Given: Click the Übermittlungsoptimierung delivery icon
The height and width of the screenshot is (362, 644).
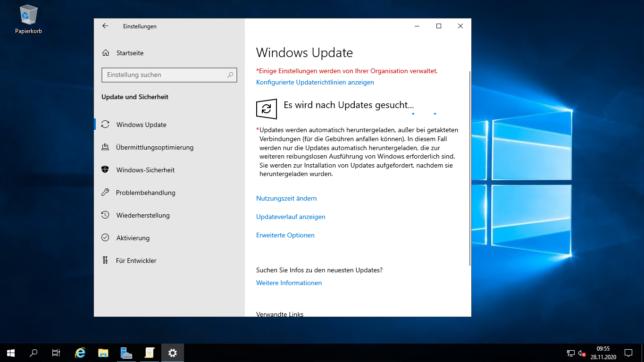Looking at the screenshot, I should [x=106, y=147].
